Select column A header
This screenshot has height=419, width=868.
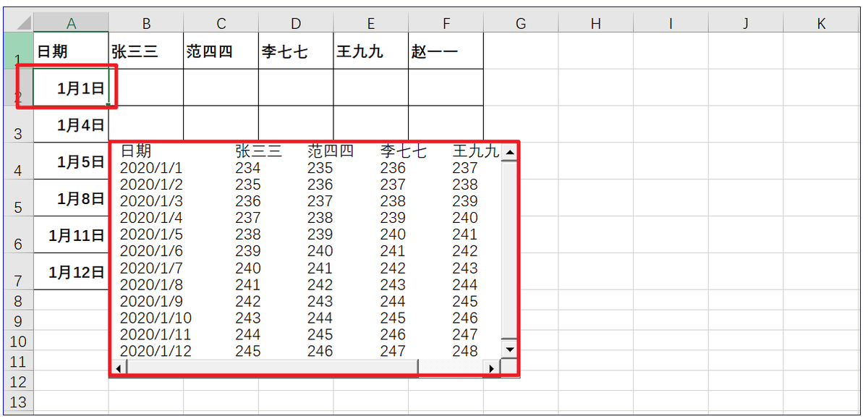pos(71,23)
